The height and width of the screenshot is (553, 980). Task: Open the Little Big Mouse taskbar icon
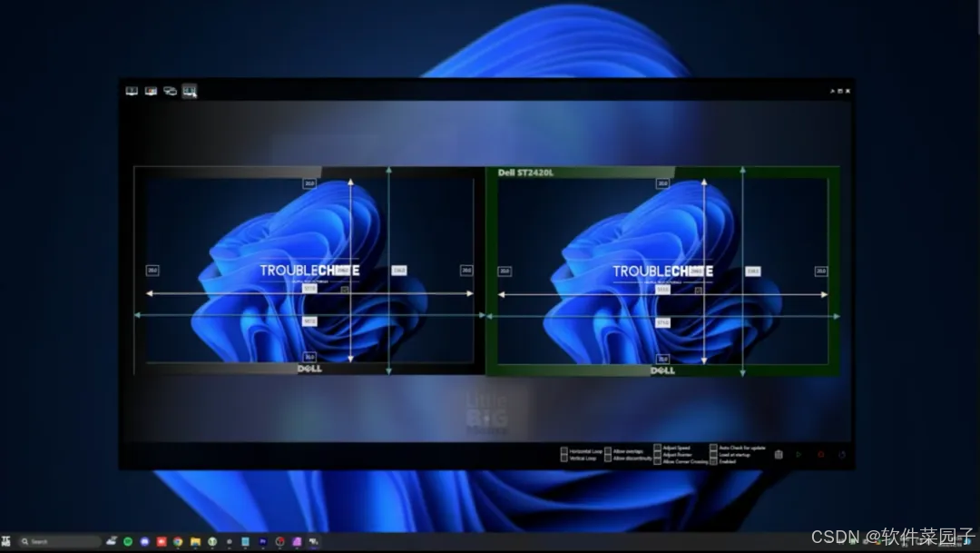click(314, 542)
